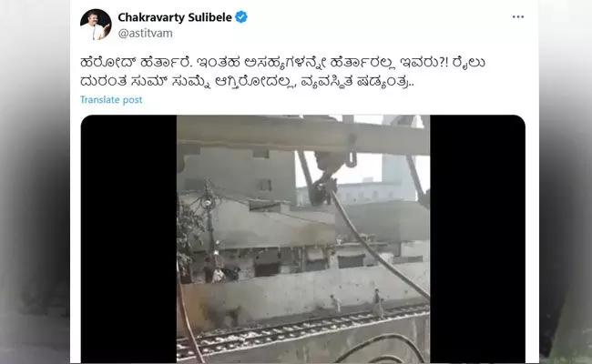Click the Translate post link
The image size is (592, 364).
click(x=111, y=99)
